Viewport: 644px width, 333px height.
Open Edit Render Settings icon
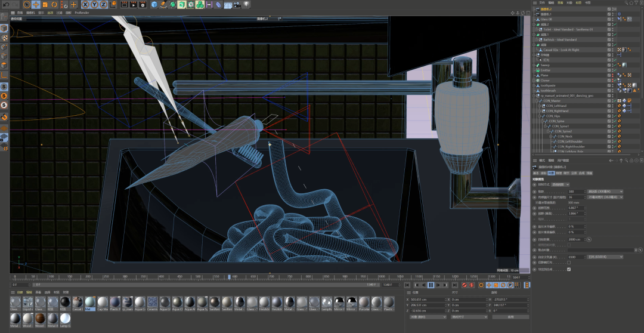coord(142,4)
